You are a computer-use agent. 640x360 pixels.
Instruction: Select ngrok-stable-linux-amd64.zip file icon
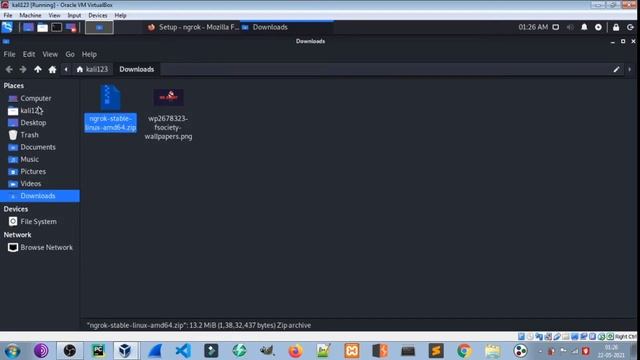point(110,97)
